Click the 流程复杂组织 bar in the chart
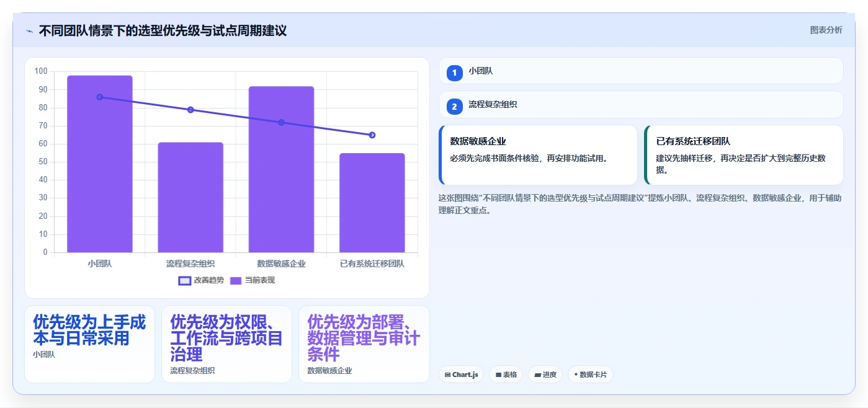Image resolution: width=868 pixels, height=408 pixels. point(190,197)
